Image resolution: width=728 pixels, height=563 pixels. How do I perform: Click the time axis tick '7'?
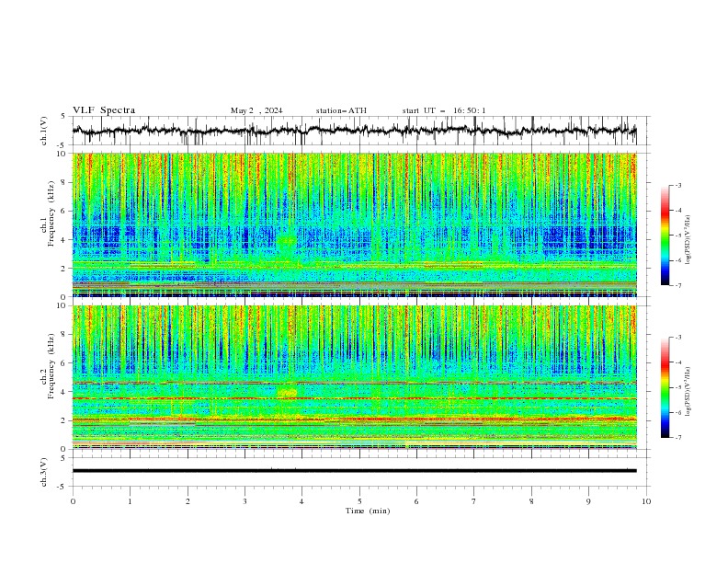(474, 501)
